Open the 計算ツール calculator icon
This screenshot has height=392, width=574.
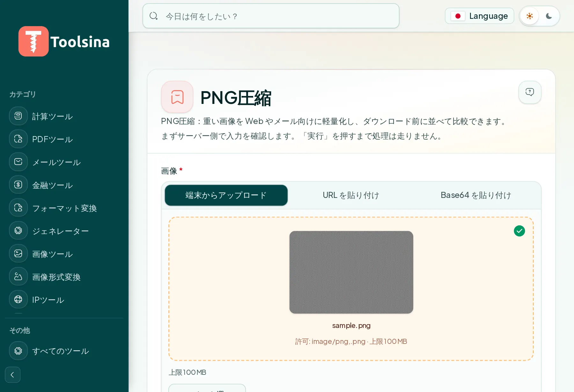18,116
